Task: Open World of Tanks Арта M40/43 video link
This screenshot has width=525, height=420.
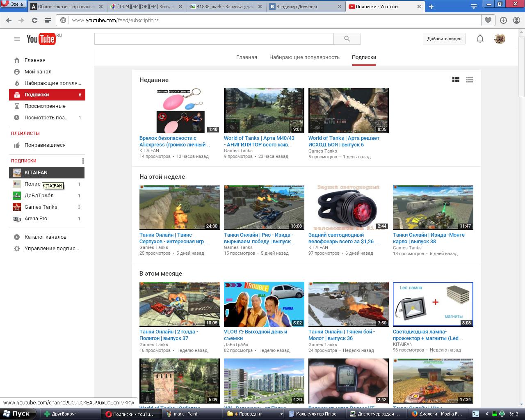Action: (x=259, y=142)
